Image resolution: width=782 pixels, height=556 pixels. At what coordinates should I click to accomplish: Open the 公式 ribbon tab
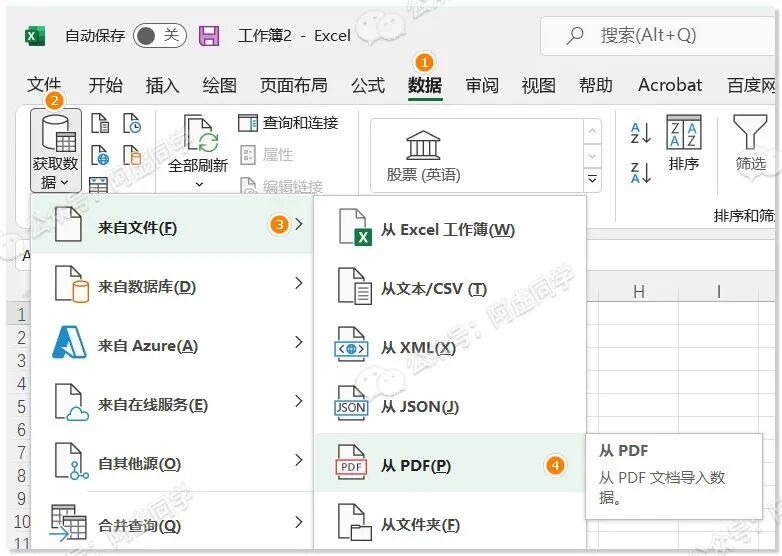(x=368, y=85)
